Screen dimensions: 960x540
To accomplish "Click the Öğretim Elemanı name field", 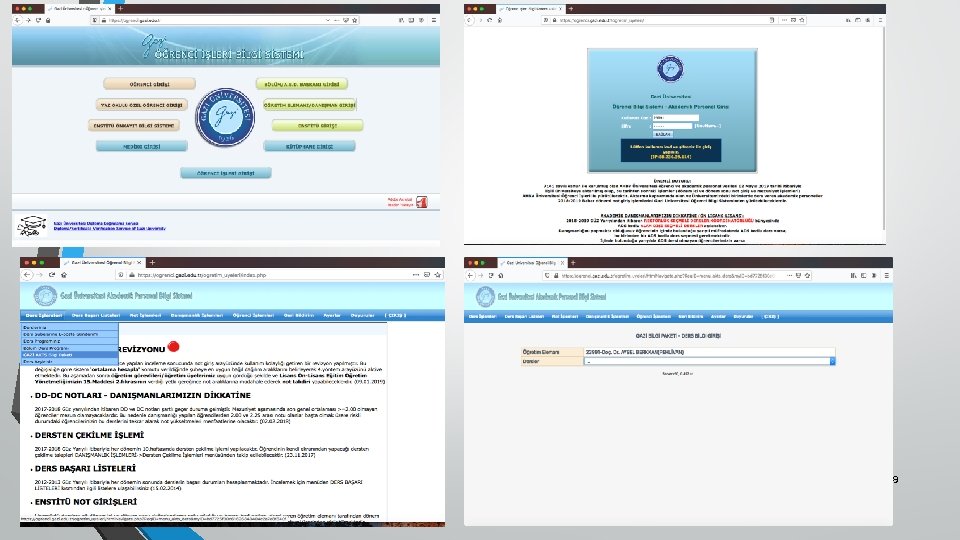I will point(709,352).
